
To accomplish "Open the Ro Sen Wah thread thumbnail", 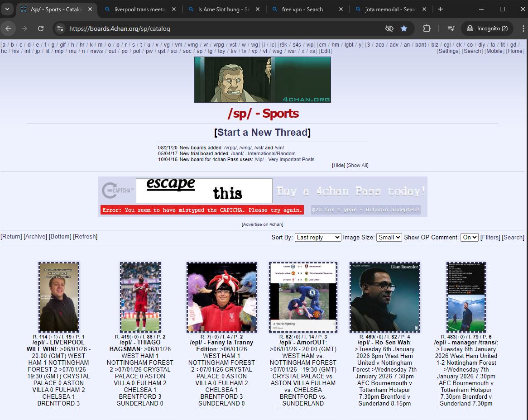I will [384, 297].
